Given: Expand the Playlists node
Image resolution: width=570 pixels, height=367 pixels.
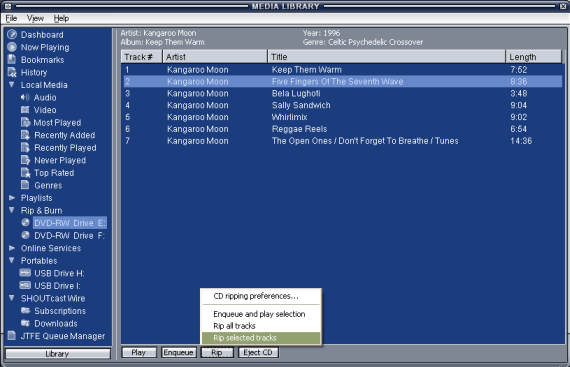Looking at the screenshot, I should point(12,198).
